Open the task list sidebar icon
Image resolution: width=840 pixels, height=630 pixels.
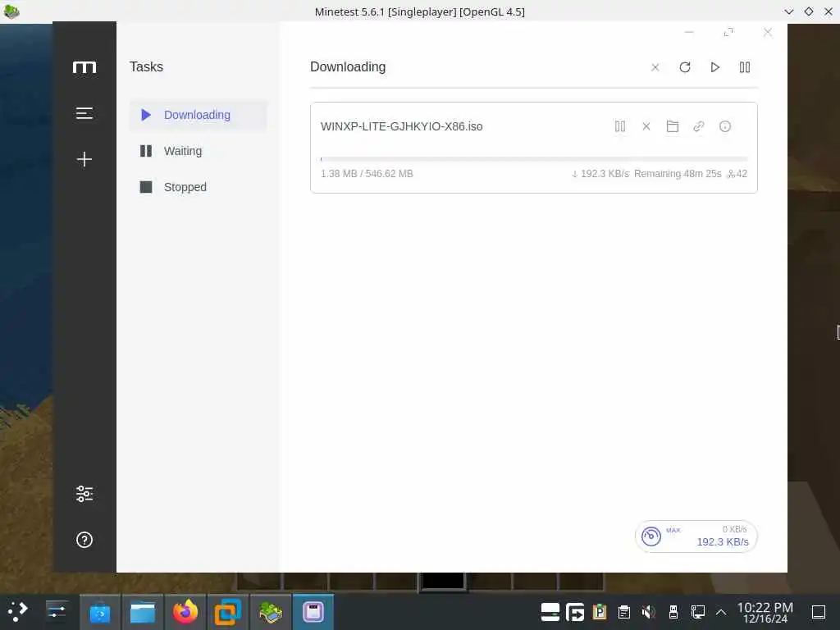pos(84,113)
